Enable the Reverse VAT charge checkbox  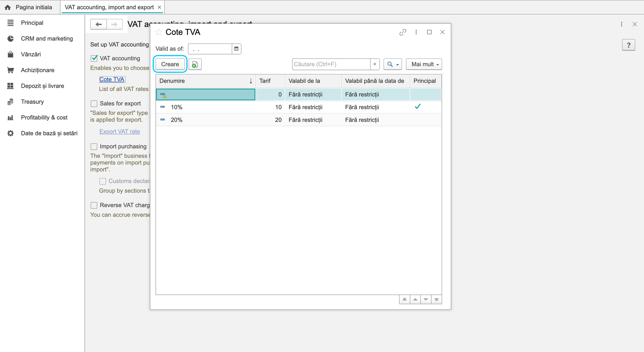94,205
